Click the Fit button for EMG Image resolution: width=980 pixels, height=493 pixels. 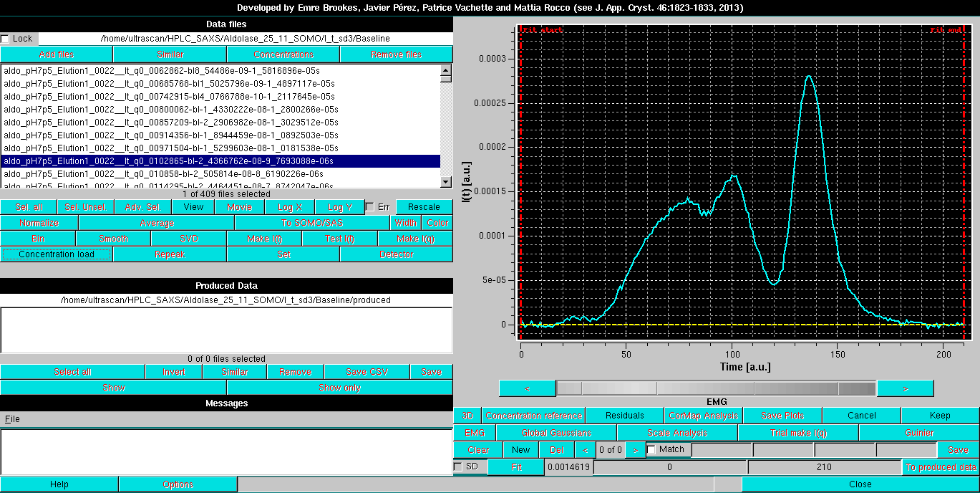(x=516, y=466)
